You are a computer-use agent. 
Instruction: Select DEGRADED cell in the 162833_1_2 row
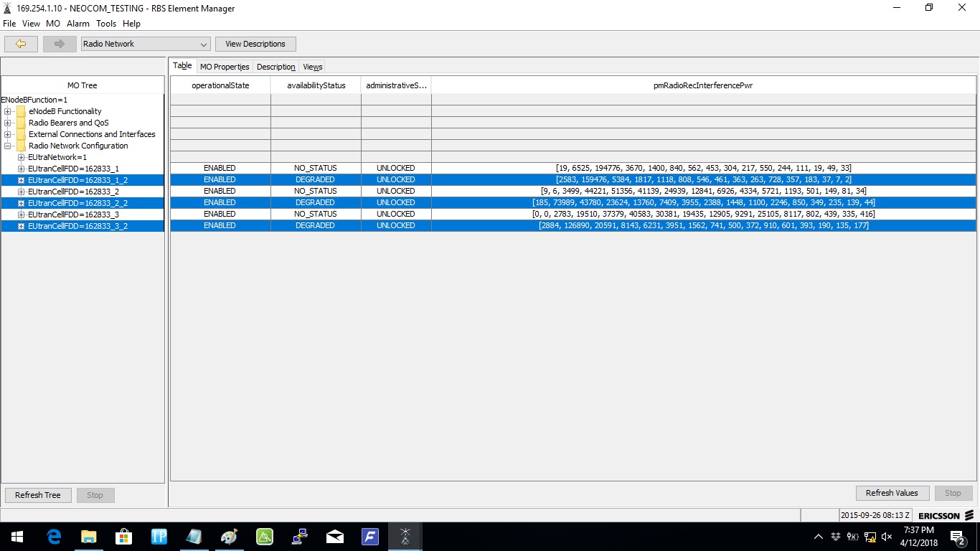pos(316,180)
